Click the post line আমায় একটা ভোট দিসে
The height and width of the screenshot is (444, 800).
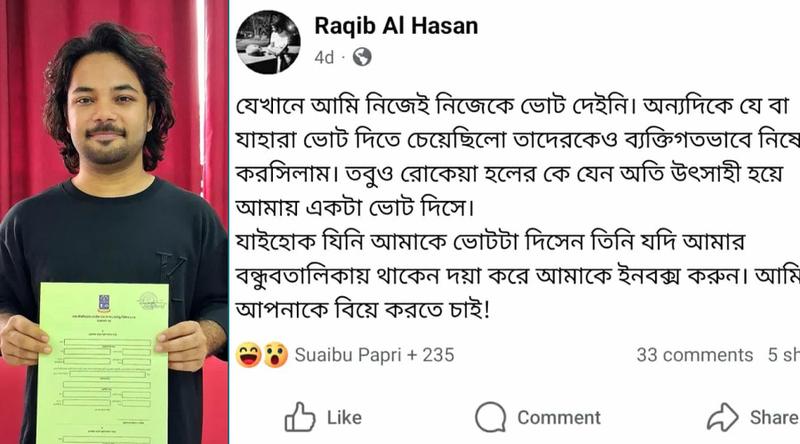point(355,208)
